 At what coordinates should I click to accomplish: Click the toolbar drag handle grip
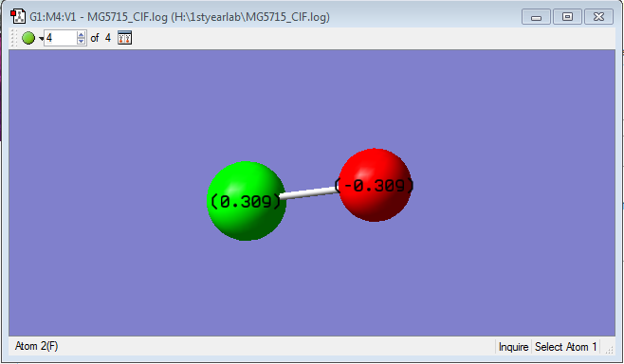click(14, 38)
